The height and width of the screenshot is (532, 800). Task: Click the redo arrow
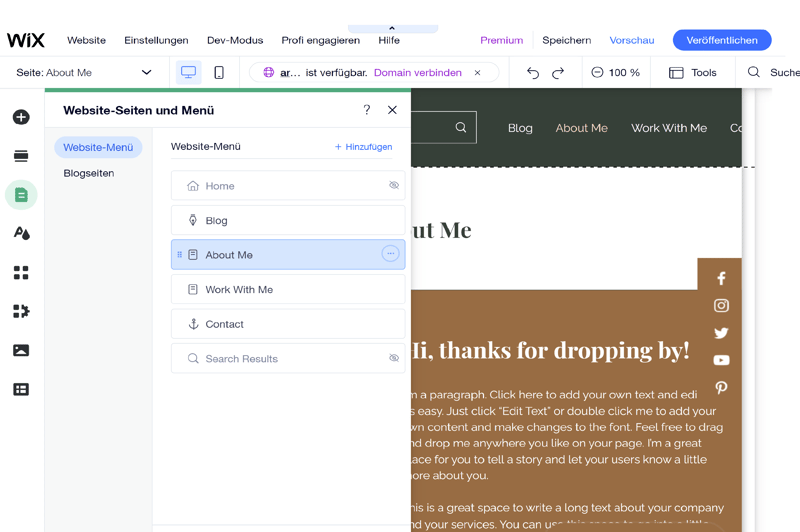558,73
